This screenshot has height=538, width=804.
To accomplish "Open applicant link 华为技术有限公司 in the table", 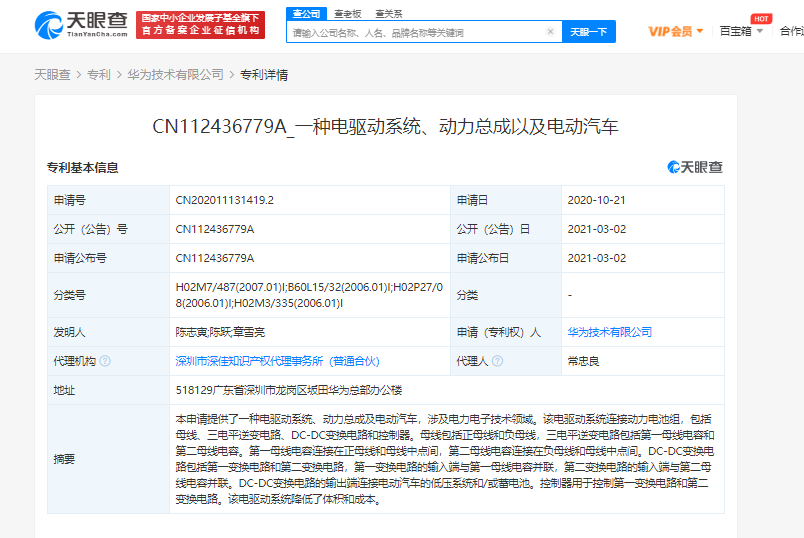I will (610, 332).
